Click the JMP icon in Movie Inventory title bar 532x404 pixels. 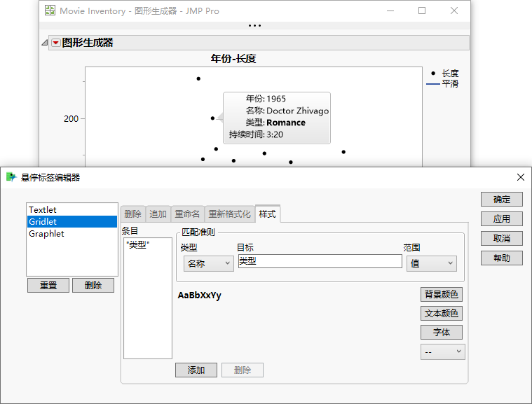point(50,11)
